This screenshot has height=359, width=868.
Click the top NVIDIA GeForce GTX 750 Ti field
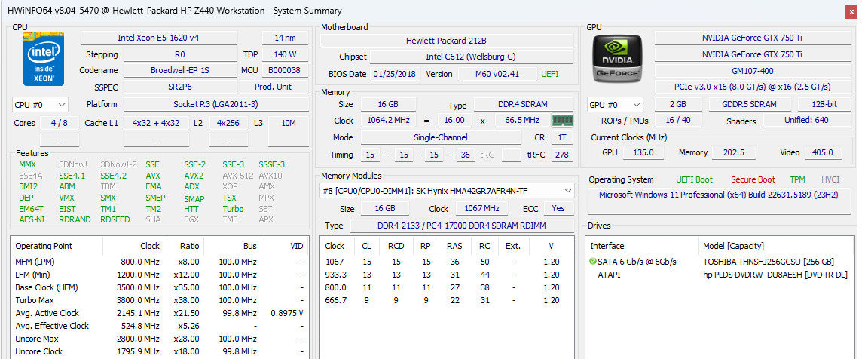tap(752, 38)
